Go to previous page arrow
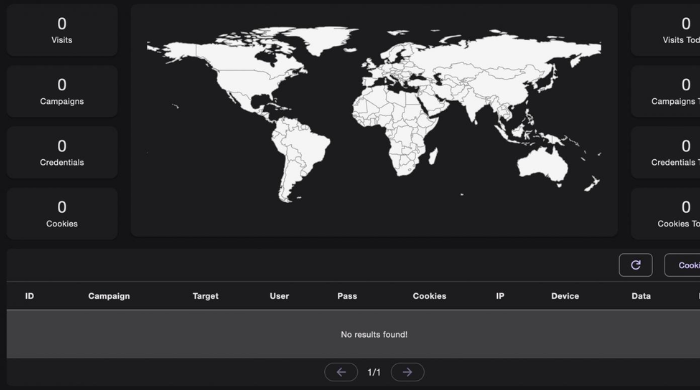700x390 pixels. click(x=341, y=372)
